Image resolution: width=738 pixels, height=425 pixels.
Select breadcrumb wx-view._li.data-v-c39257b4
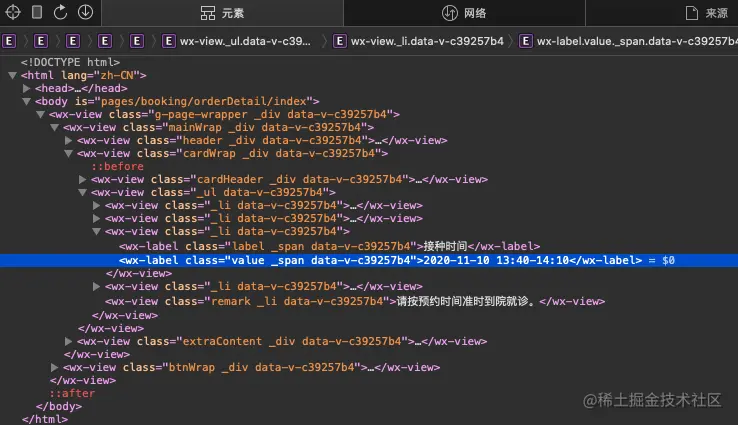(418, 41)
